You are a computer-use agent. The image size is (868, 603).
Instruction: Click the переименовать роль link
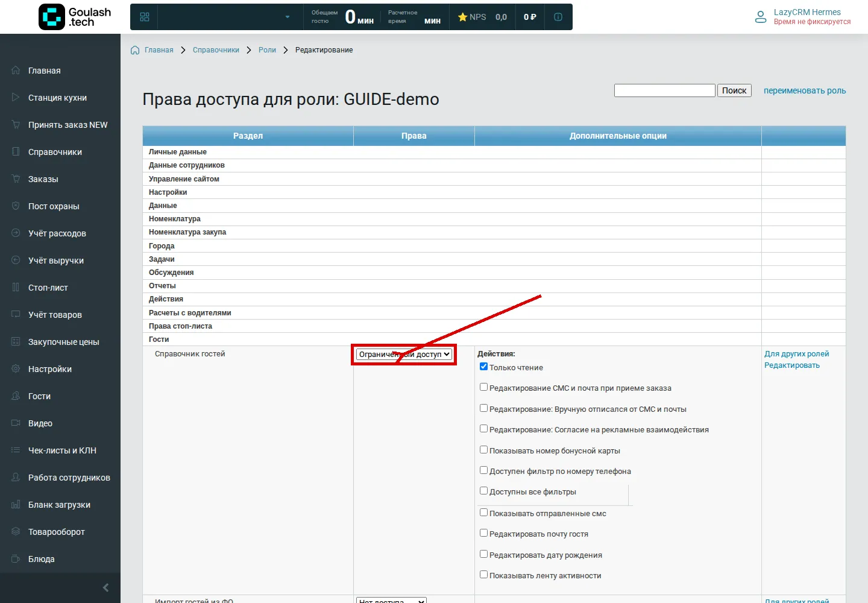pos(805,90)
